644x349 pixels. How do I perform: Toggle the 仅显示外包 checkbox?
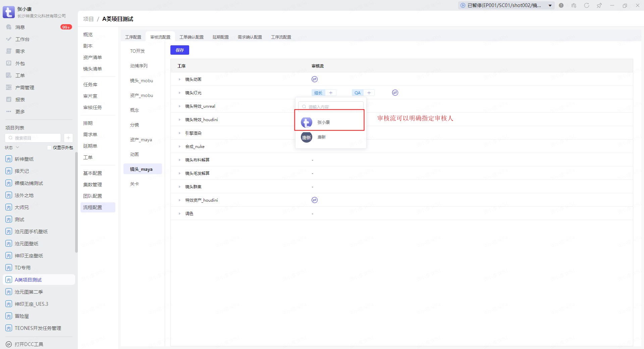pyautogui.click(x=49, y=148)
